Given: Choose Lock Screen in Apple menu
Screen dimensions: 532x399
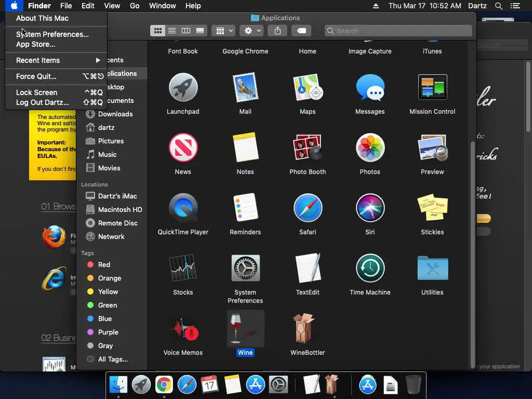Looking at the screenshot, I should [x=56, y=92].
